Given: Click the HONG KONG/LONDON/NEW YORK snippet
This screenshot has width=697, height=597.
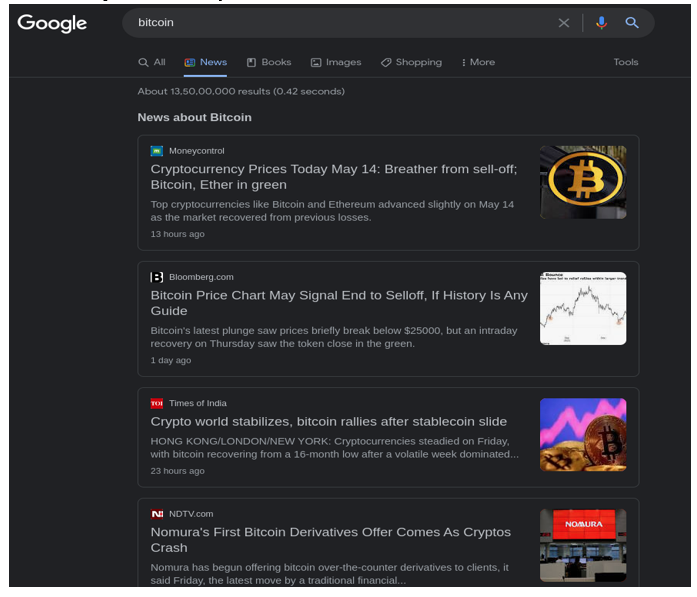Looking at the screenshot, I should (334, 448).
